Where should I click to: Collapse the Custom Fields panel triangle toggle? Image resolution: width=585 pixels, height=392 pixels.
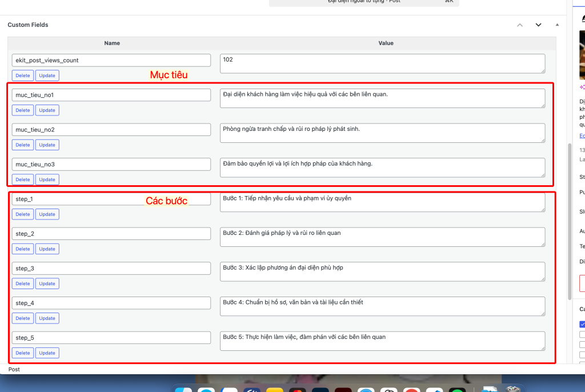[557, 25]
